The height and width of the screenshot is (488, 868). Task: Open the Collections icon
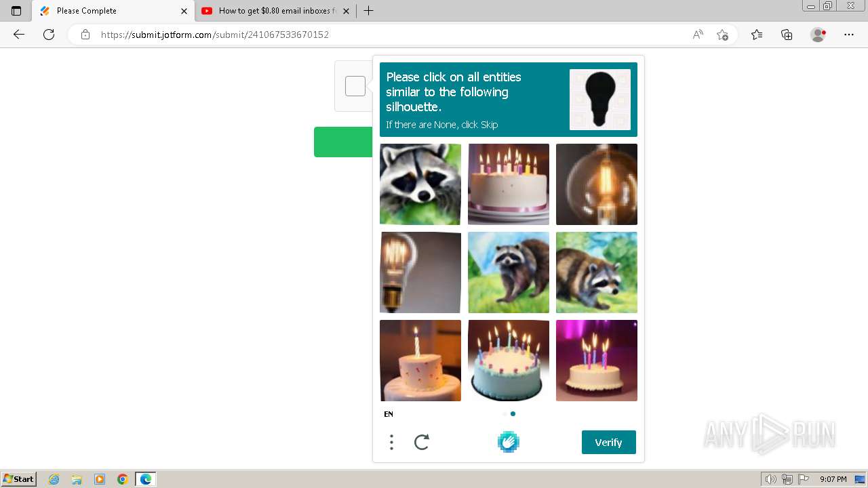(x=787, y=35)
